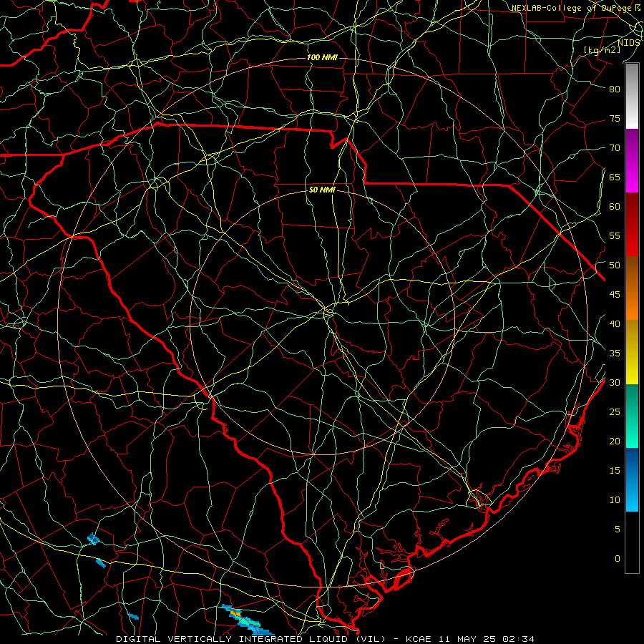
Task: Click the uppermost small blue radar echo
Action: [93, 538]
